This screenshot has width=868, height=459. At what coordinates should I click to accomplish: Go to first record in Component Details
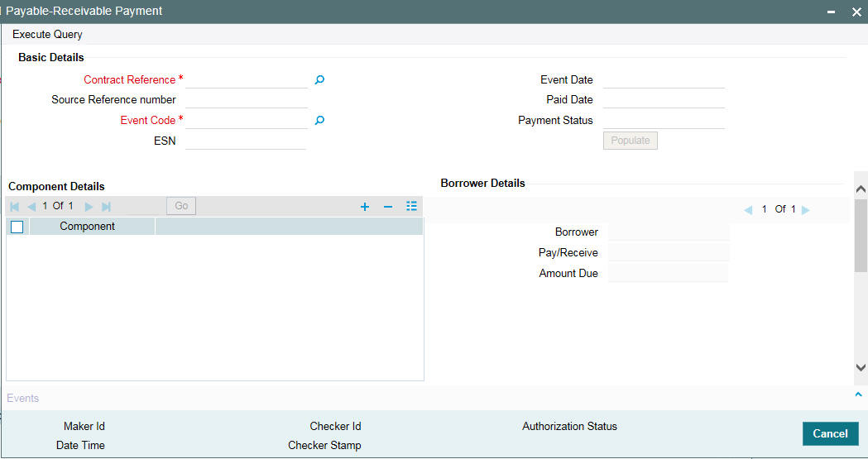click(15, 206)
